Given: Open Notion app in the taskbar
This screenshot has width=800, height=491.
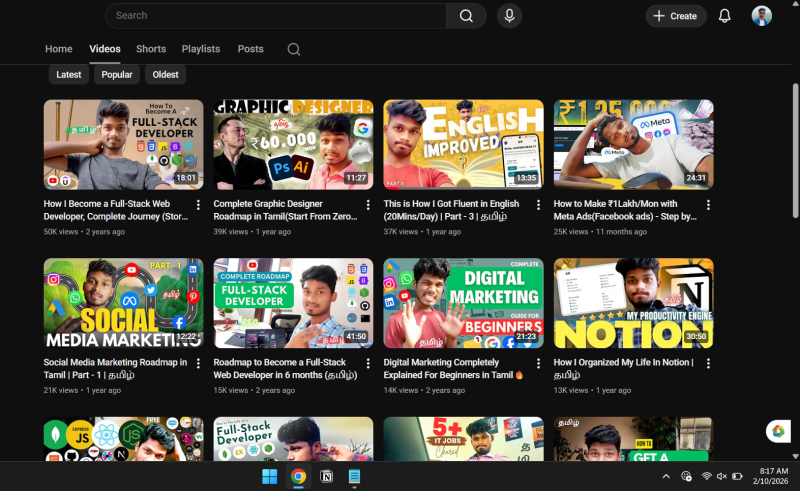Looking at the screenshot, I should pyautogui.click(x=326, y=476).
